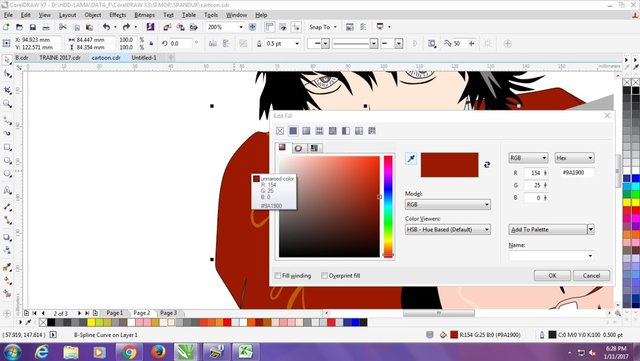Select the Zoom tool magnifier
640x361 pixels.
tap(7, 104)
